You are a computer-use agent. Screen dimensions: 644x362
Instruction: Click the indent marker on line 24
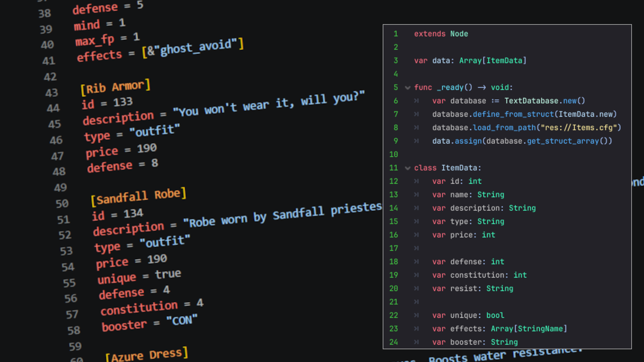click(416, 342)
